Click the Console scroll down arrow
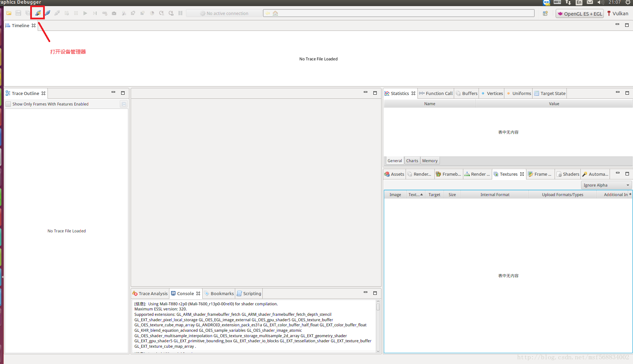Image resolution: width=633 pixels, height=364 pixels. click(378, 351)
